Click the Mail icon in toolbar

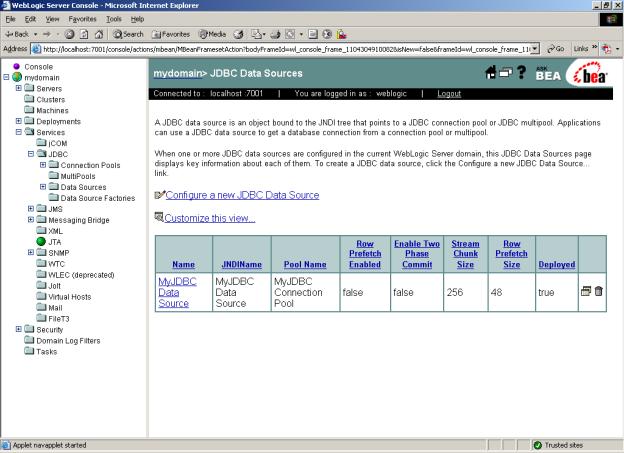[256, 34]
